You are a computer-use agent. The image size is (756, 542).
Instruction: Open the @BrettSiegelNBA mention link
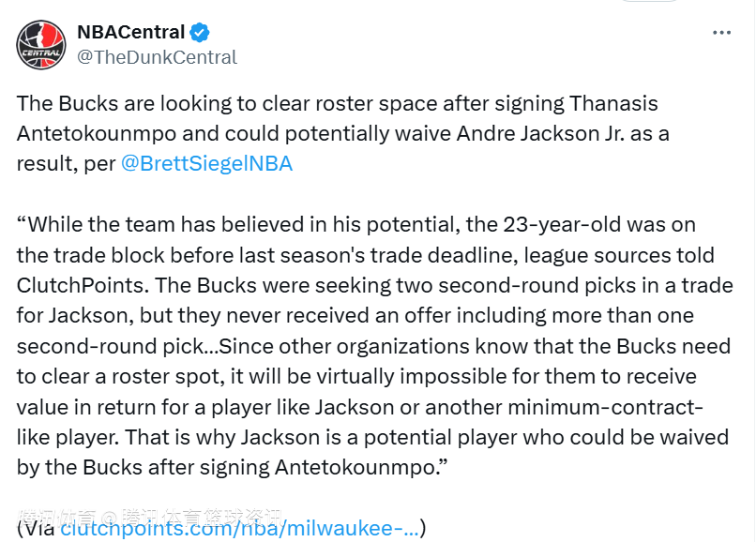pos(206,163)
